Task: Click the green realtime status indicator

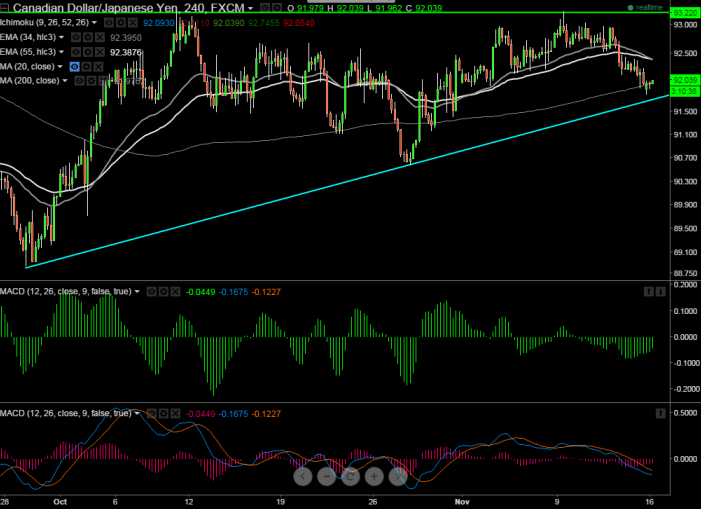Action: [x=645, y=8]
